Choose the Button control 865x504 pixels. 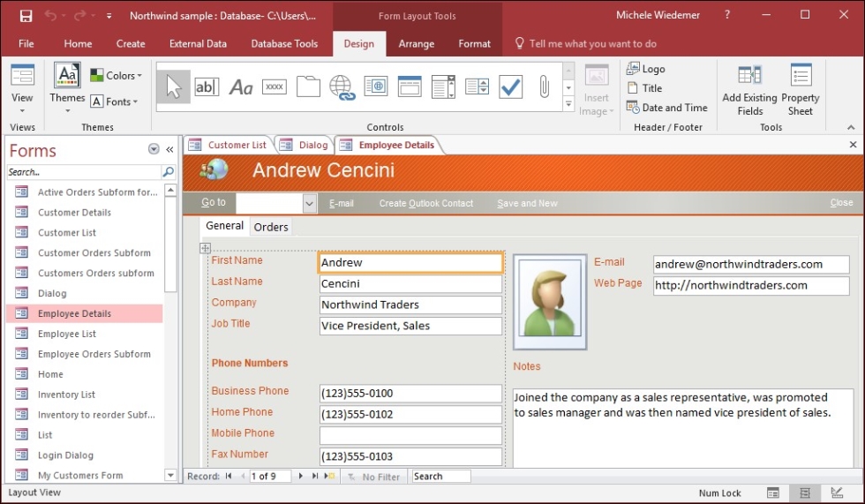pyautogui.click(x=275, y=87)
